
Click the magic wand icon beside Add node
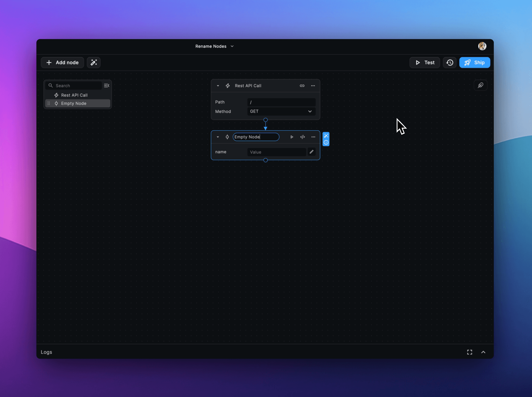pyautogui.click(x=94, y=62)
